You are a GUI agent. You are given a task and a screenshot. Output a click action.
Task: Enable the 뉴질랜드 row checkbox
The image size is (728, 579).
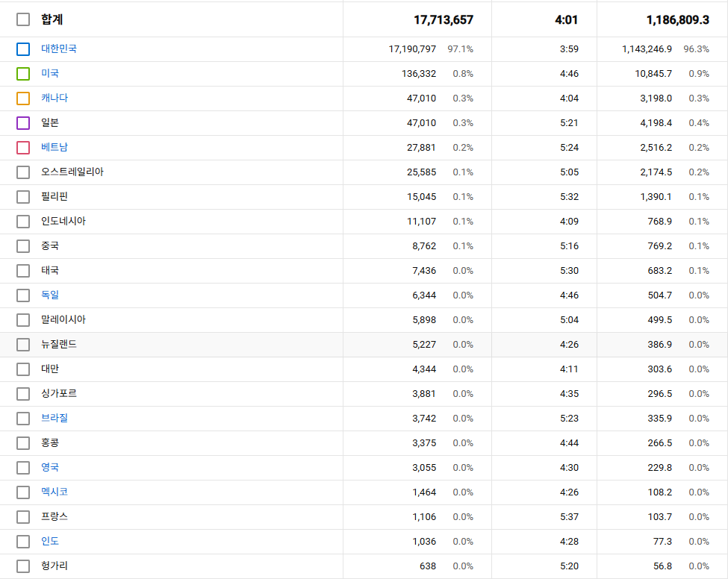coord(23,345)
